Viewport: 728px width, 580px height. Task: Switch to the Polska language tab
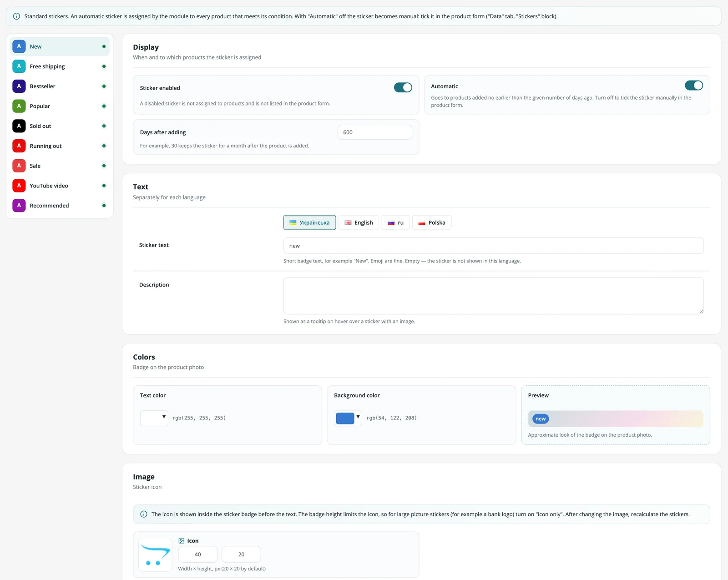coord(432,222)
